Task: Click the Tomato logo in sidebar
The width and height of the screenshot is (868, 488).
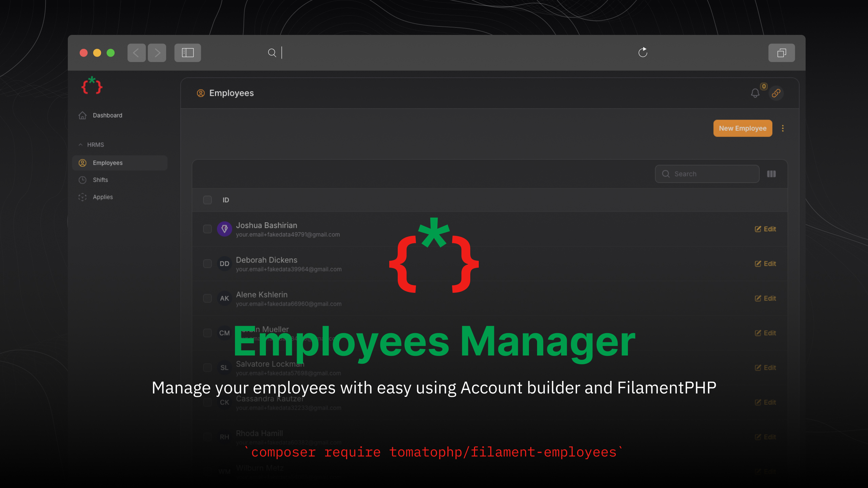Action: [x=92, y=85]
